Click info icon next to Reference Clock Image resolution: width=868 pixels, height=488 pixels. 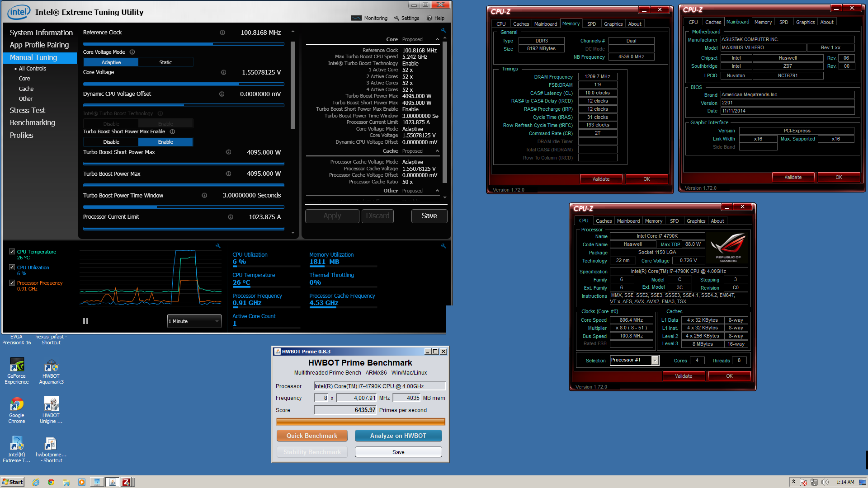tap(222, 33)
